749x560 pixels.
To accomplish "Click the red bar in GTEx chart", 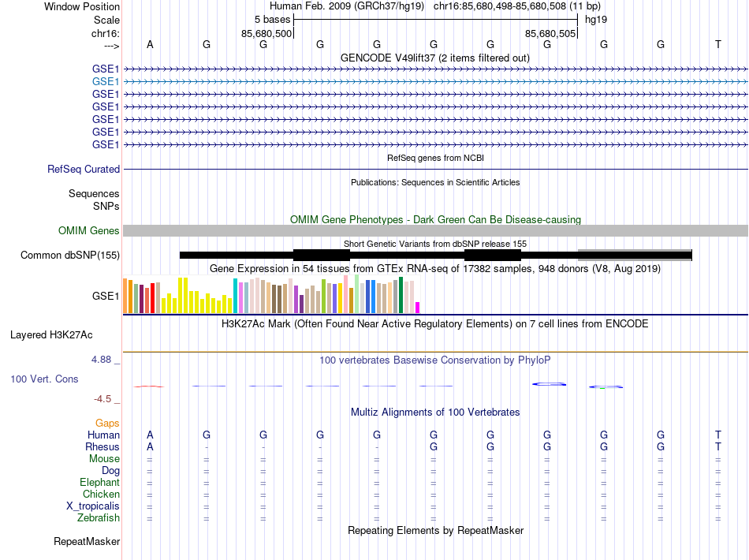I will 152,298.
